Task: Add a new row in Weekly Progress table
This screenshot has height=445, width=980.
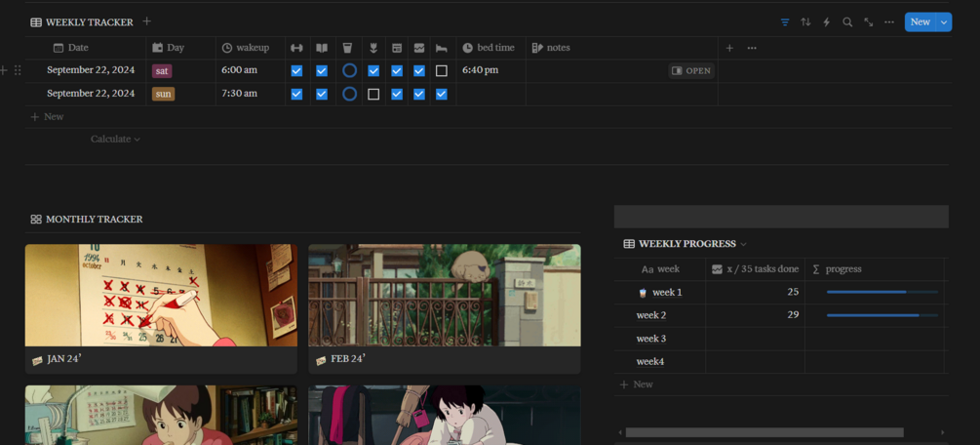Action: tap(636, 384)
